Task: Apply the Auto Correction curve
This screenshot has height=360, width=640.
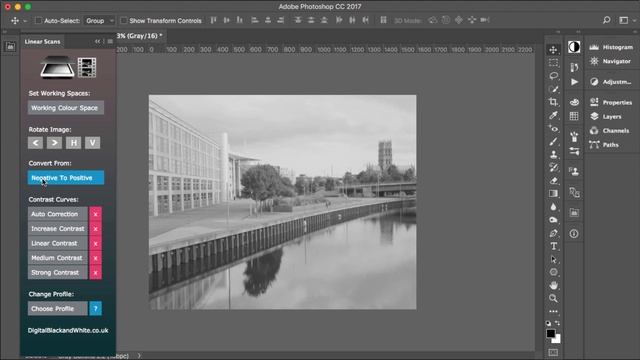Action: click(58, 214)
